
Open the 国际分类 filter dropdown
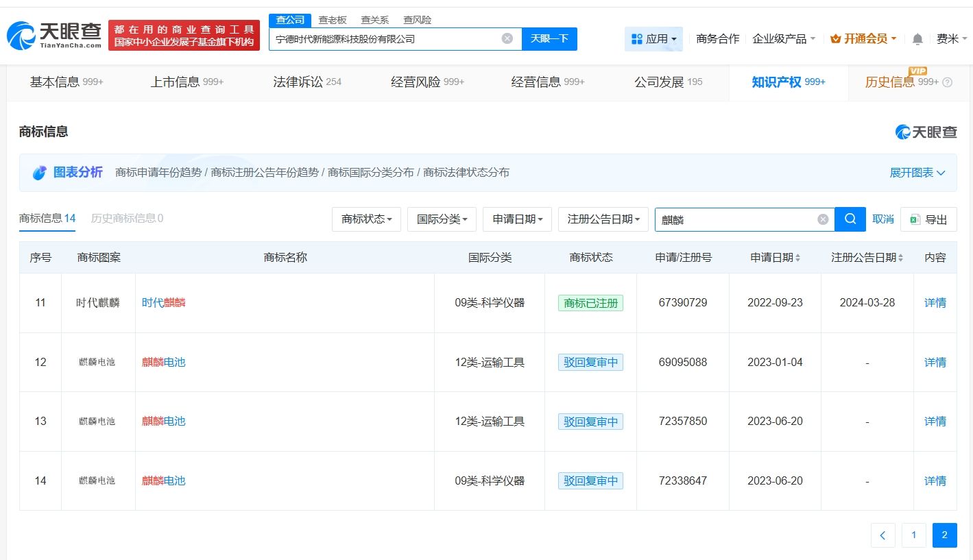click(x=442, y=219)
